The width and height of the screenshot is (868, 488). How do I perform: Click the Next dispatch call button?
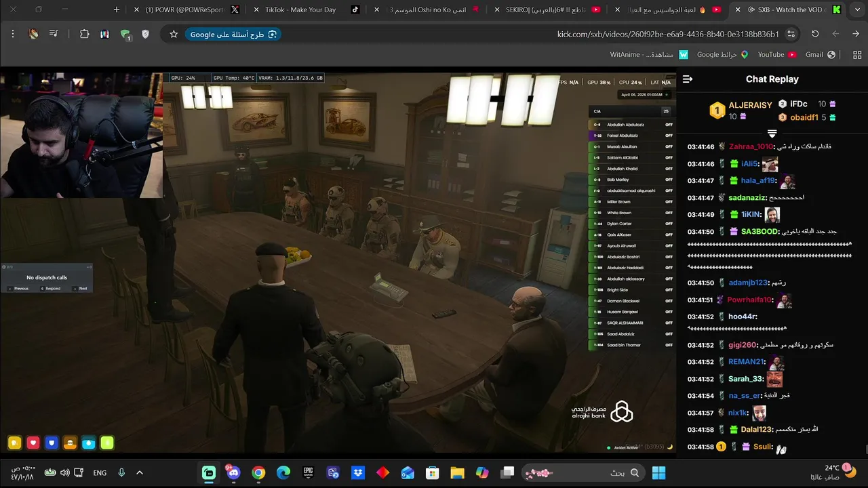[x=80, y=288]
